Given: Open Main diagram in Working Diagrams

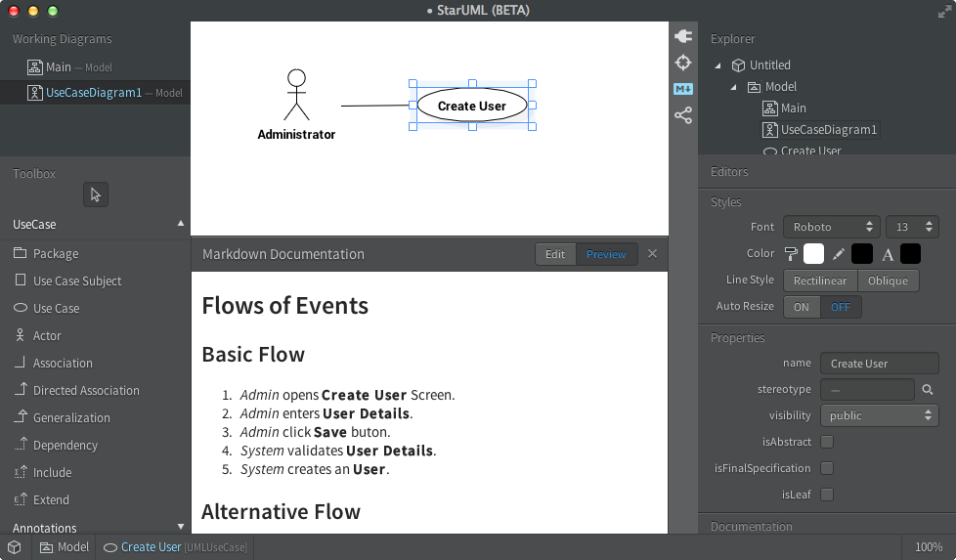Looking at the screenshot, I should click(59, 67).
